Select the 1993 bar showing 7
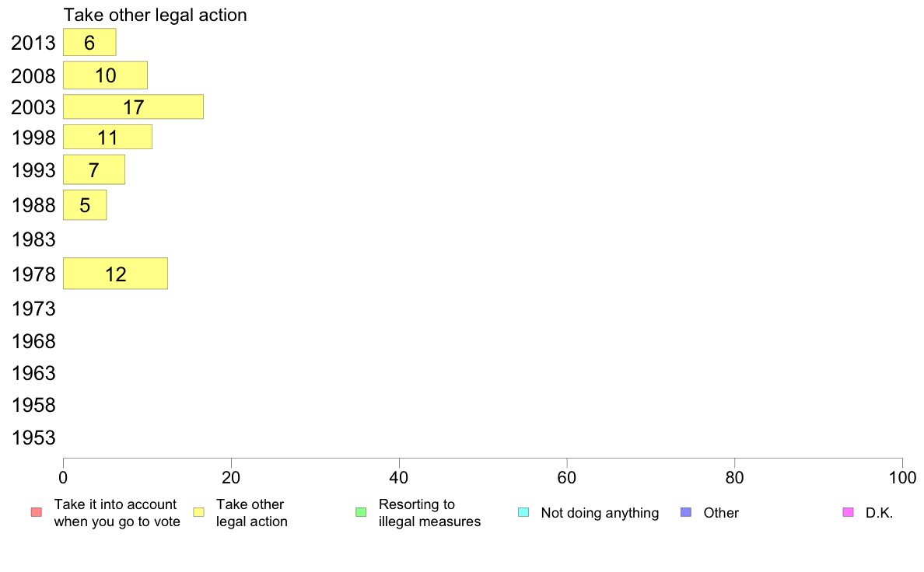Image resolution: width=924 pixels, height=572 pixels. (x=94, y=169)
